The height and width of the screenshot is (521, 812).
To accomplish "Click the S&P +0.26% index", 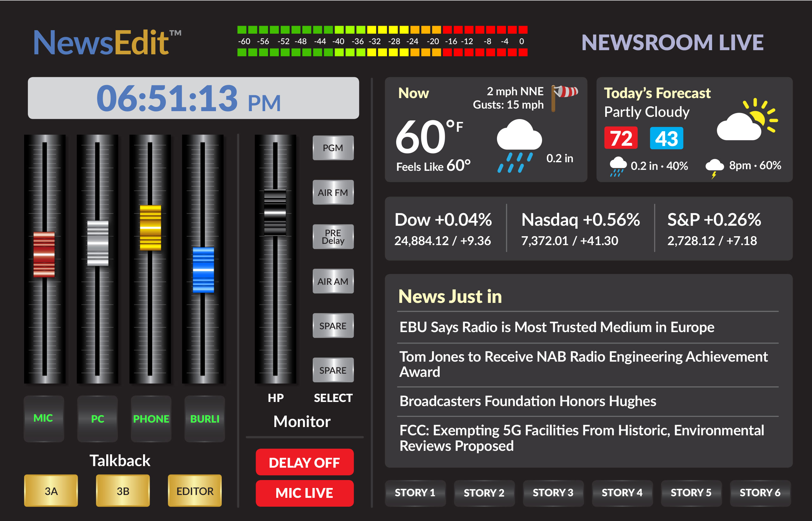I will point(714,220).
